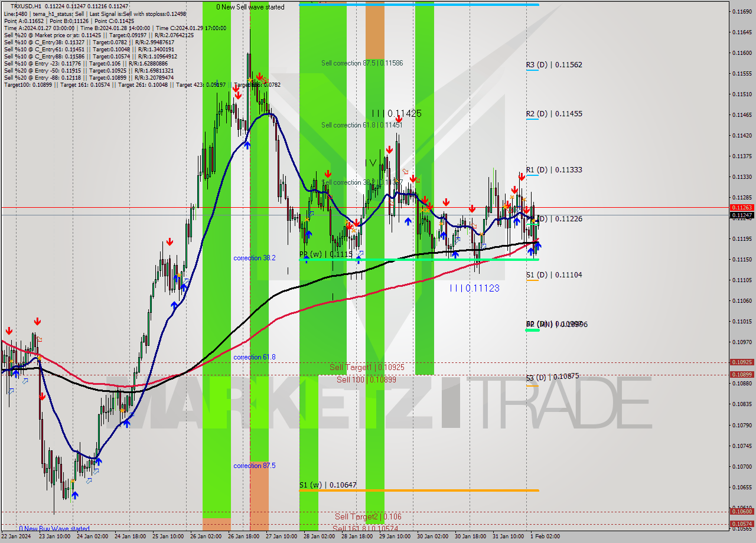Select the 'R1 (D) | 0.11333' pivot label
Image resolution: width=756 pixels, height=543 pixels.
pyautogui.click(x=554, y=170)
